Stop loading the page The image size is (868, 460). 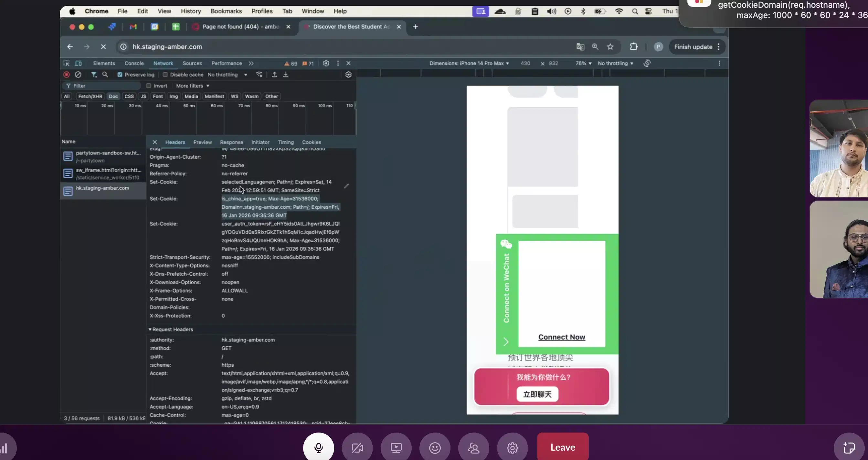[x=103, y=47]
